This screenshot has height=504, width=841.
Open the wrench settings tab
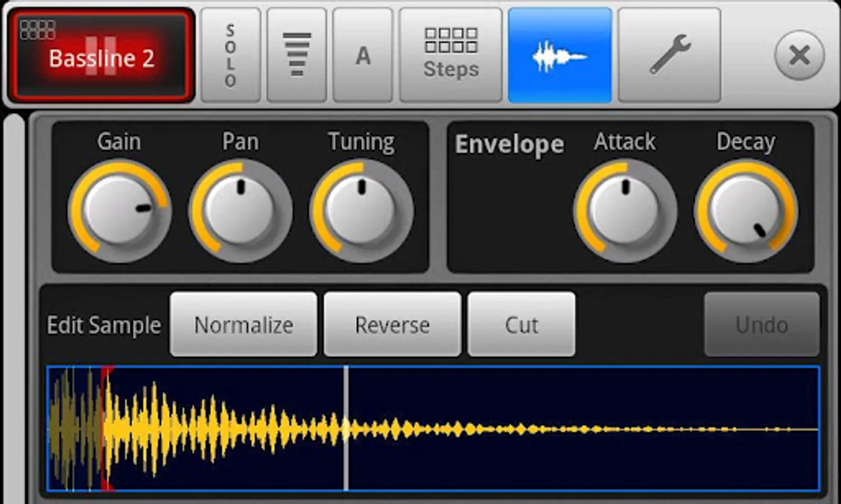coord(670,55)
